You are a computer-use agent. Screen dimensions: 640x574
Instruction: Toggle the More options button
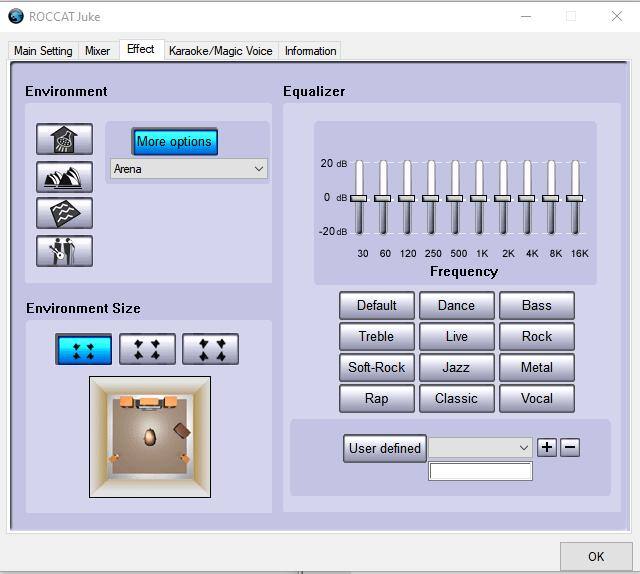point(174,141)
